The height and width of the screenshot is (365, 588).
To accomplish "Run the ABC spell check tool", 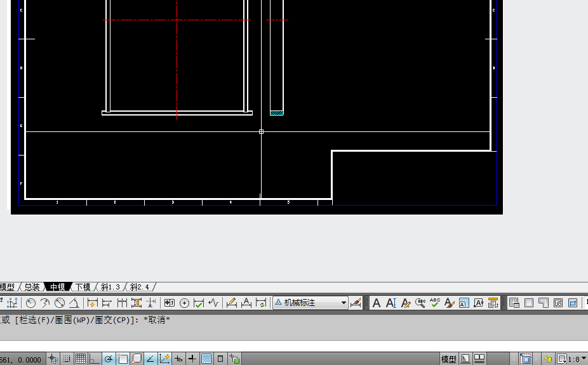I will (x=435, y=303).
